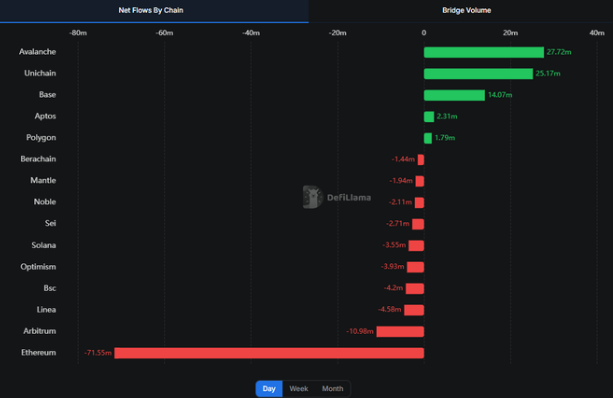Screen dimensions: 613x398
Task: Click the Unichain chain label
Action: pos(40,74)
